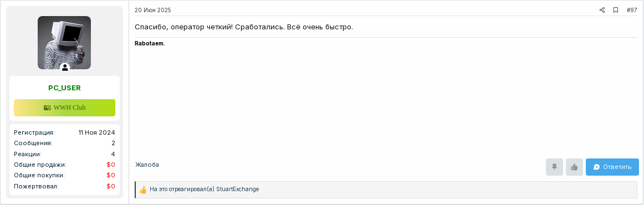The width and height of the screenshot is (644, 205).
Task: Open post permalink #97
Action: click(632, 11)
